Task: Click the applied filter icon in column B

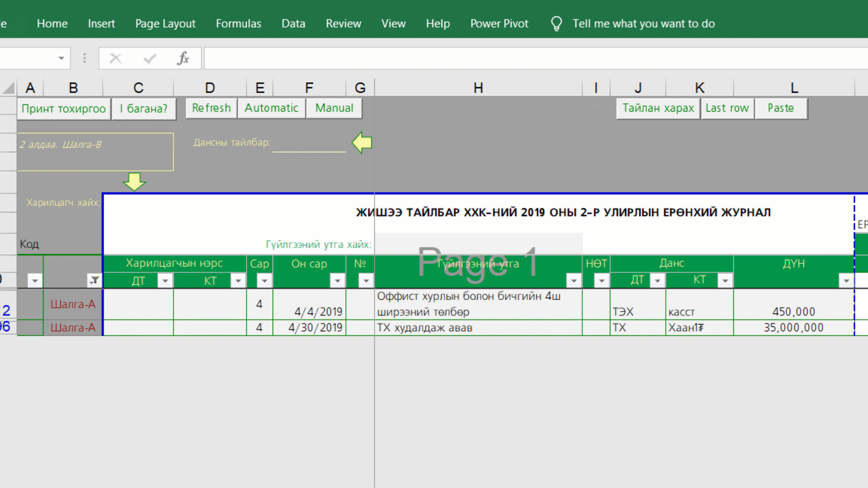Action: click(94, 281)
